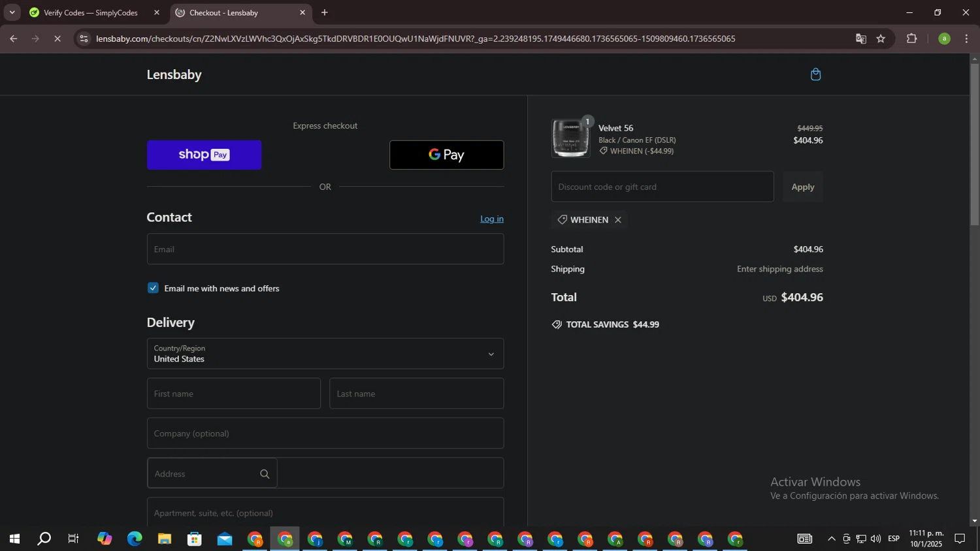Open Windows Search from the taskbar
The width and height of the screenshot is (980, 551).
pyautogui.click(x=44, y=539)
